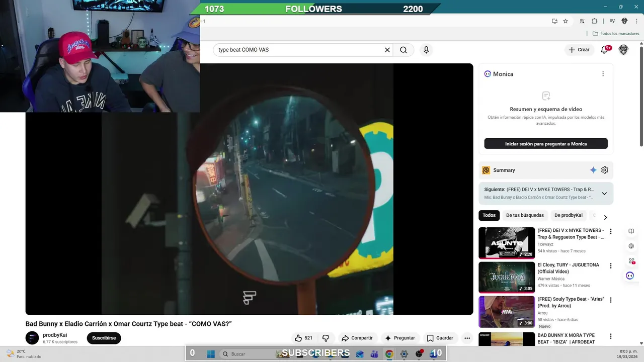Open options for El Clooy JUGUETONA video

(611, 265)
